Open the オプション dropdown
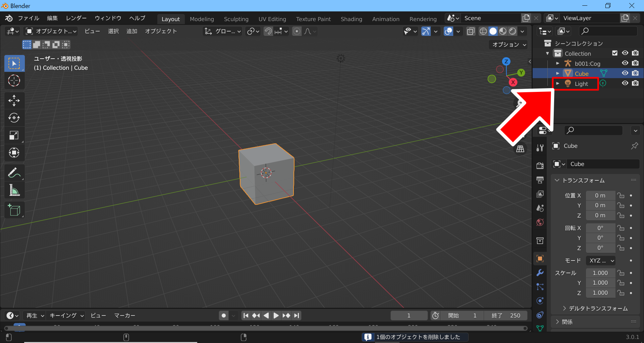This screenshot has height=343, width=644. (509, 45)
